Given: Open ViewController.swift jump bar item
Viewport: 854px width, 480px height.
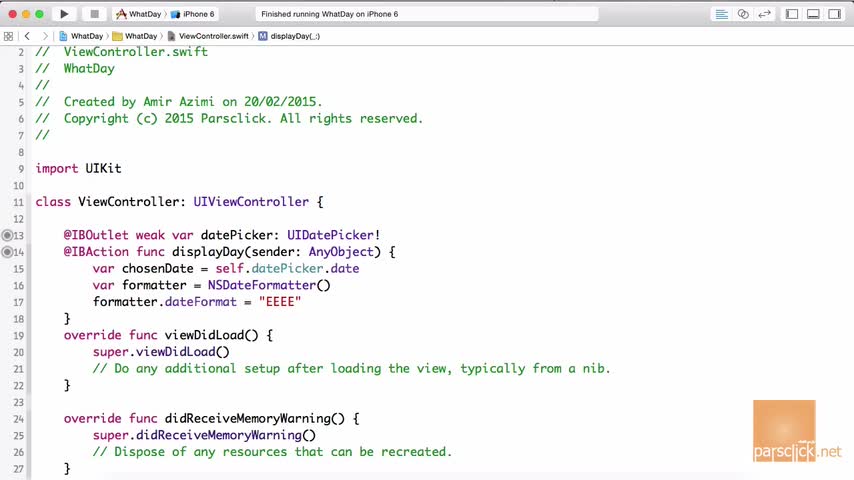Looking at the screenshot, I should [208, 37].
